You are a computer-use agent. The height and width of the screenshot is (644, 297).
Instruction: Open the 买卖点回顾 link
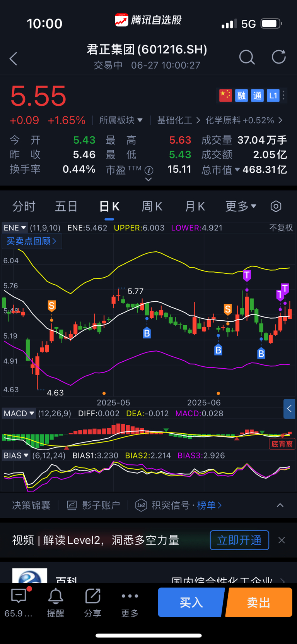pyautogui.click(x=32, y=241)
